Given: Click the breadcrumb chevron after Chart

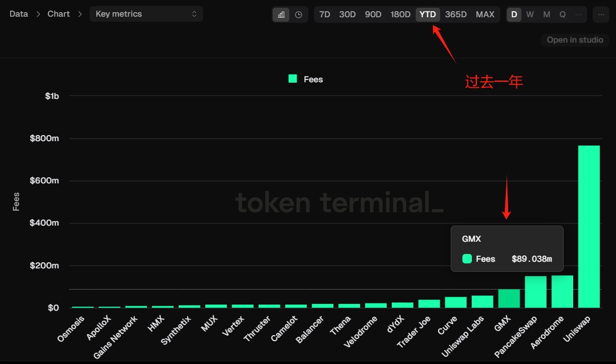Looking at the screenshot, I should point(80,14).
